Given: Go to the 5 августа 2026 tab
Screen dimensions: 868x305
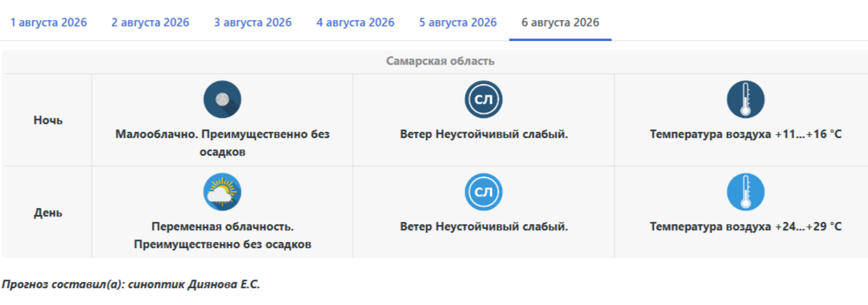Looking at the screenshot, I should pyautogui.click(x=458, y=22).
